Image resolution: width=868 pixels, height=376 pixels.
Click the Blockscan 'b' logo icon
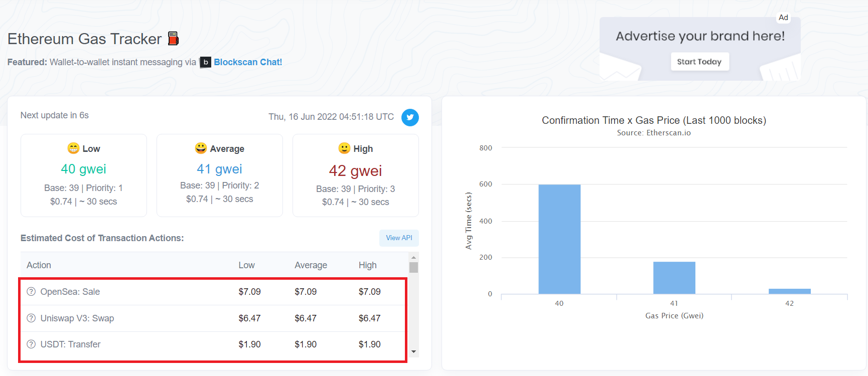coord(205,62)
